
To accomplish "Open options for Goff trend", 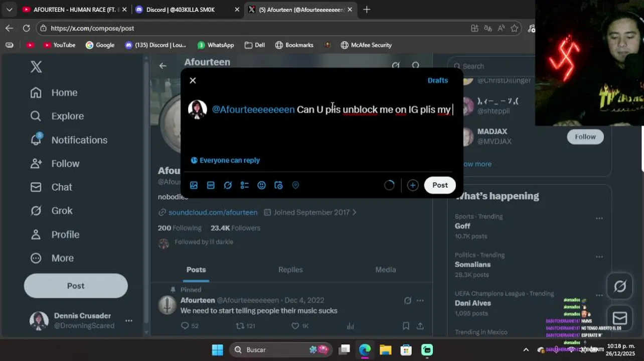I will click(599, 218).
